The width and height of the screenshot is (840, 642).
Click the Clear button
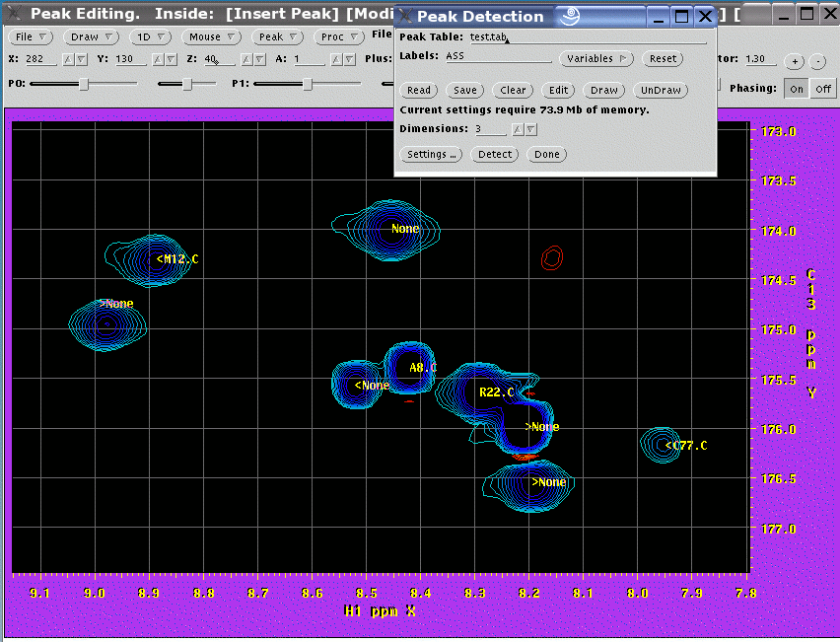513,90
